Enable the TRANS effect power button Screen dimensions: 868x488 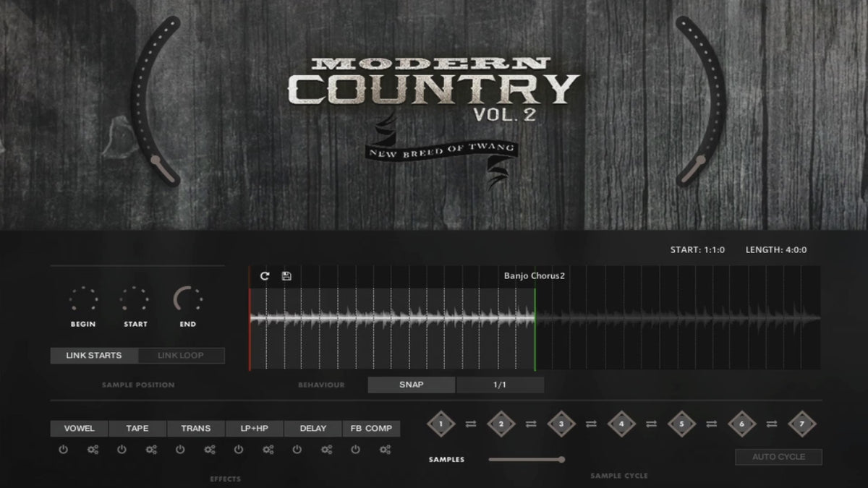pos(180,450)
